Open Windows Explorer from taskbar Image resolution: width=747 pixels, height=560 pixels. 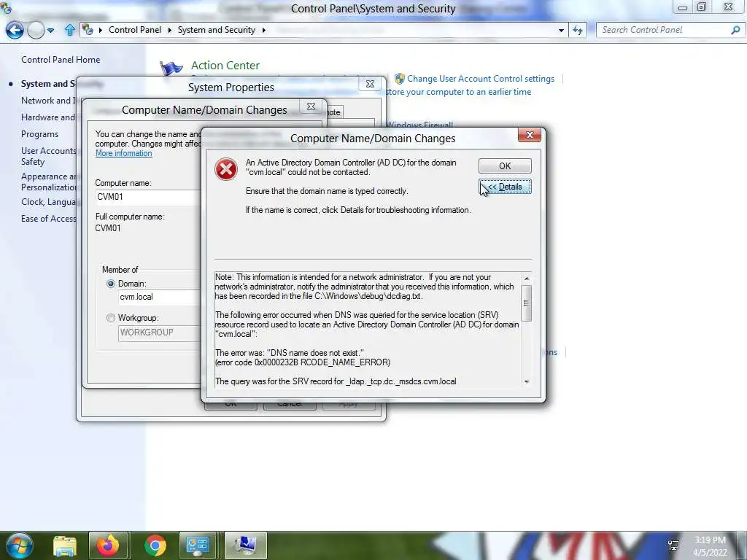(x=65, y=545)
